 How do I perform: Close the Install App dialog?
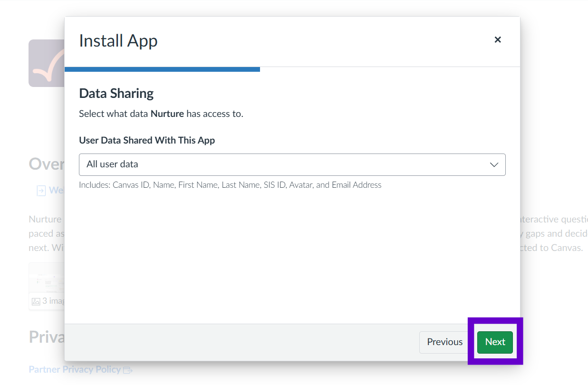tap(498, 40)
